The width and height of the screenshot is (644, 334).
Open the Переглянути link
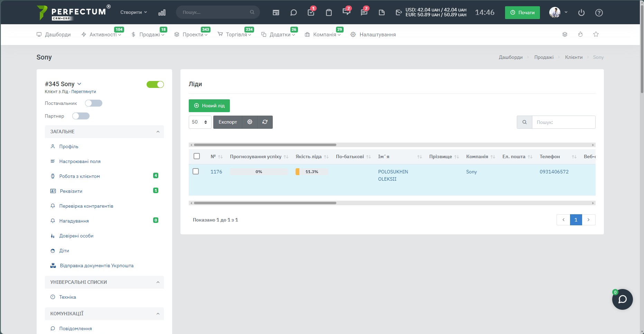[84, 92]
